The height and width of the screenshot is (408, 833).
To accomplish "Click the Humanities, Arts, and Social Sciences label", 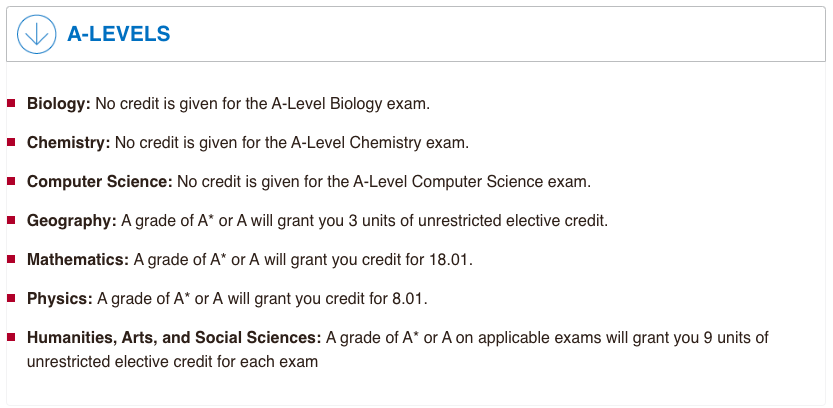I will click(x=174, y=338).
